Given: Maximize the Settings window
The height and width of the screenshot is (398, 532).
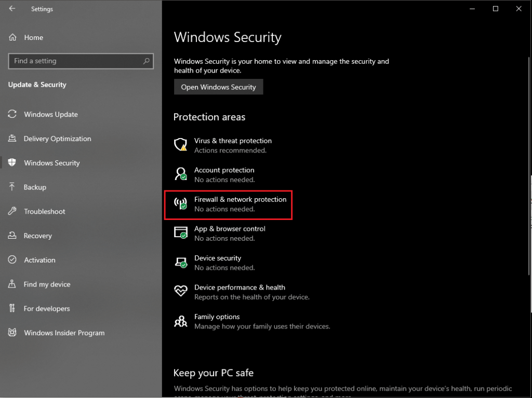Looking at the screenshot, I should [495, 9].
